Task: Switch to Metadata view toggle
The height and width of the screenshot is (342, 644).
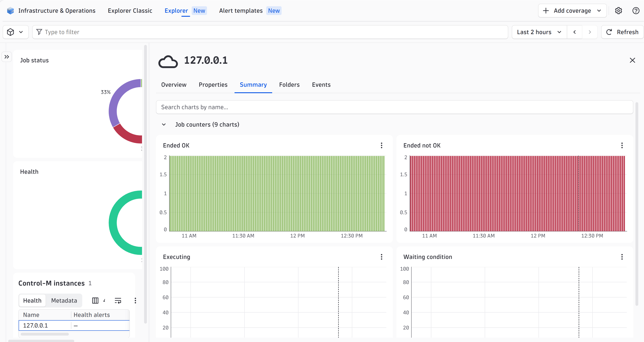Action: pos(64,301)
